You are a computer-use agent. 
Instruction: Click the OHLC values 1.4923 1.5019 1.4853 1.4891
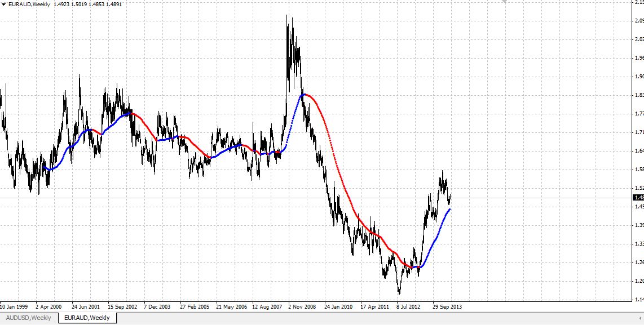pos(87,5)
